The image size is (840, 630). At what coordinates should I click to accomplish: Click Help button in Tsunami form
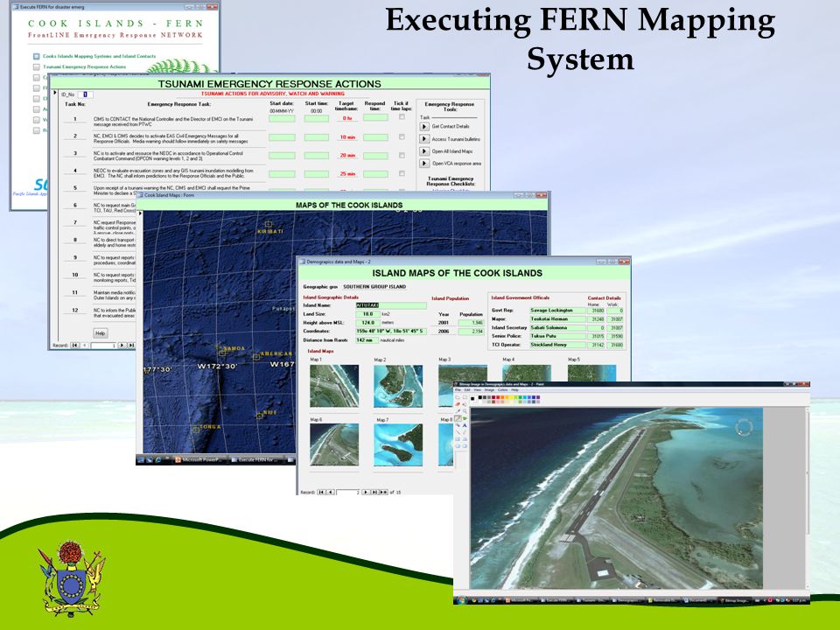[x=100, y=333]
